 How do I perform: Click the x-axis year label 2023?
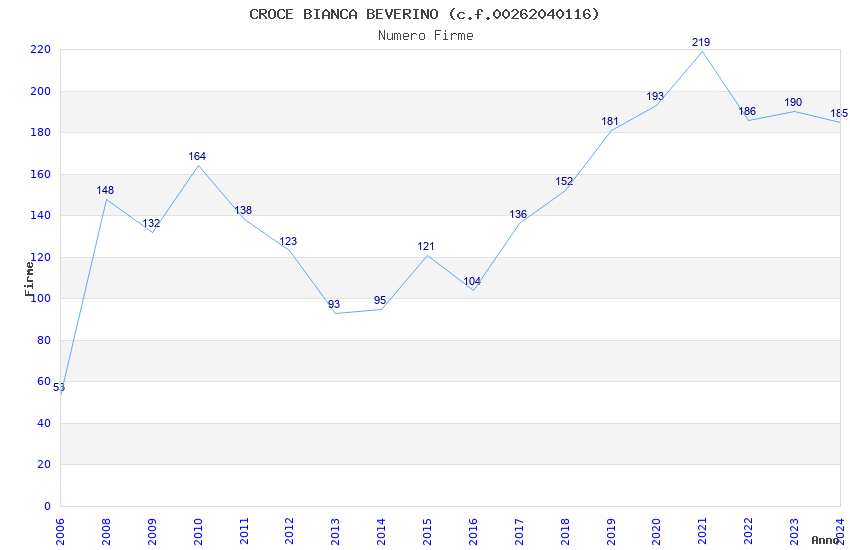pos(794,530)
